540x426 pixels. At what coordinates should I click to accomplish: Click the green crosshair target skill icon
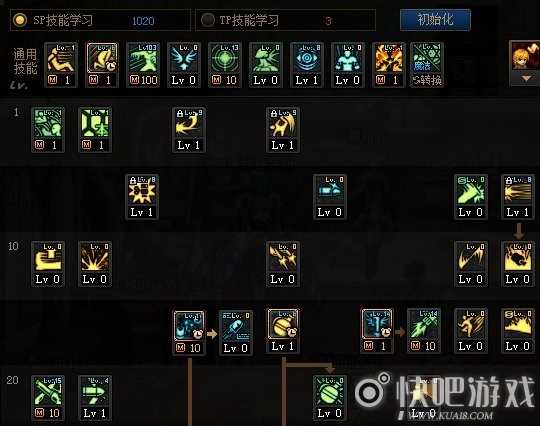click(x=224, y=65)
